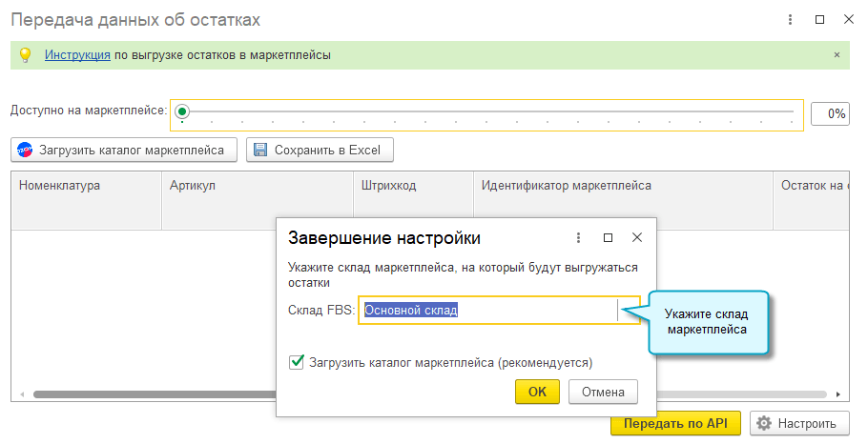Click the Номенклатура column header

(87, 200)
